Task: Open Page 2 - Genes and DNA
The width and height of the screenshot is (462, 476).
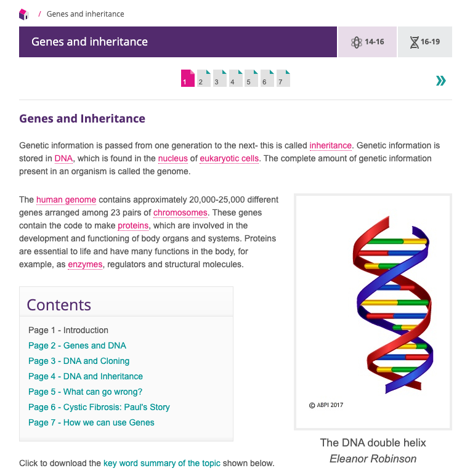Action: [77, 345]
